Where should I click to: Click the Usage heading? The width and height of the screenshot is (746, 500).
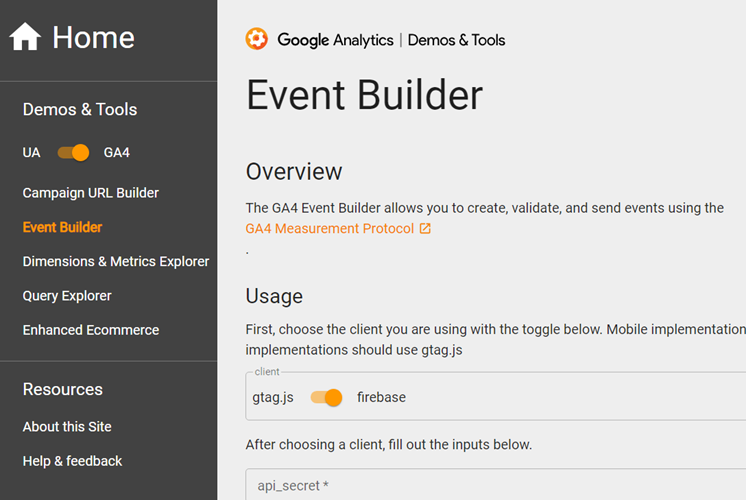point(274,296)
